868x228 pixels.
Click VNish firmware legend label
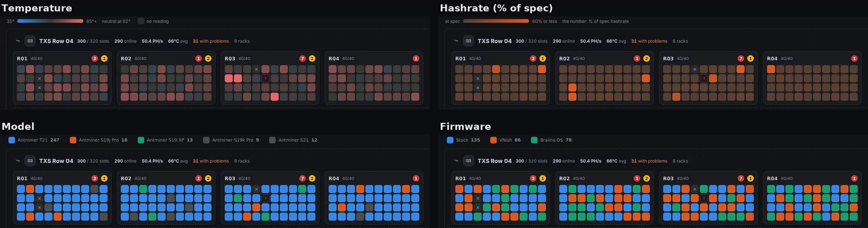click(x=505, y=140)
